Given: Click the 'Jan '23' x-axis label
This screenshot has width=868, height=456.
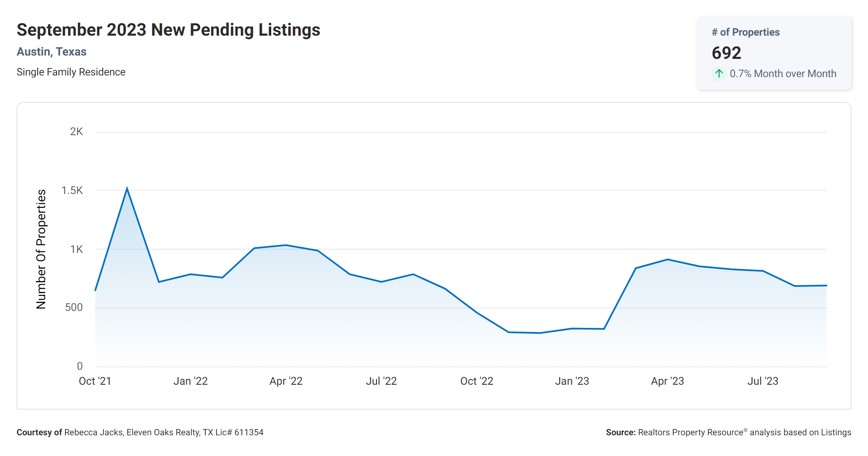Looking at the screenshot, I should (x=572, y=381).
